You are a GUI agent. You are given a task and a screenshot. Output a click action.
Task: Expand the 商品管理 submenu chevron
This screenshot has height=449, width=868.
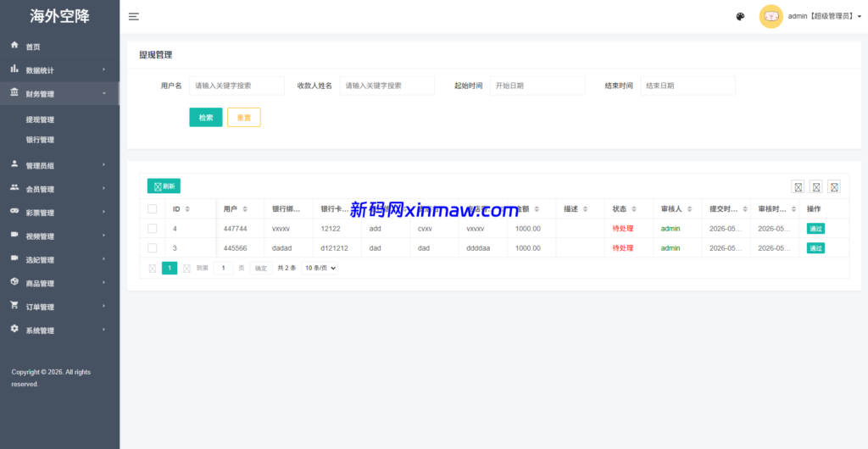tap(103, 283)
